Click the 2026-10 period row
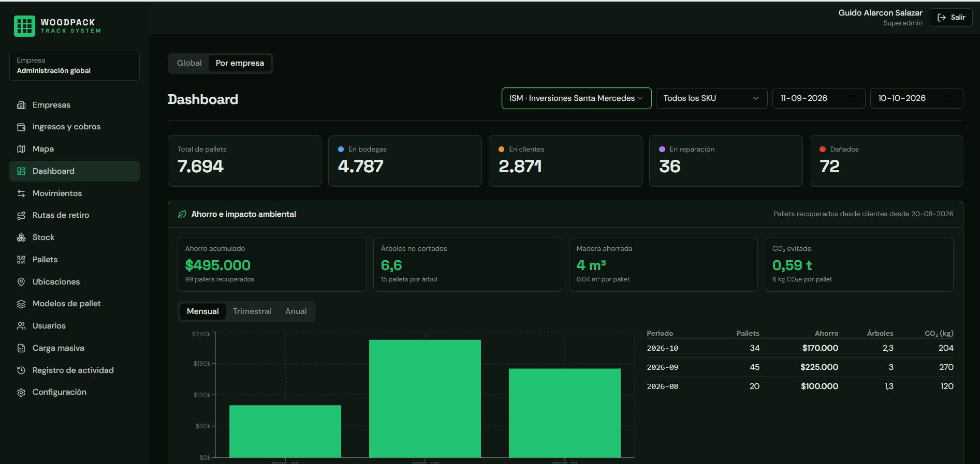Viewport: 980px width, 464px height. (800, 348)
